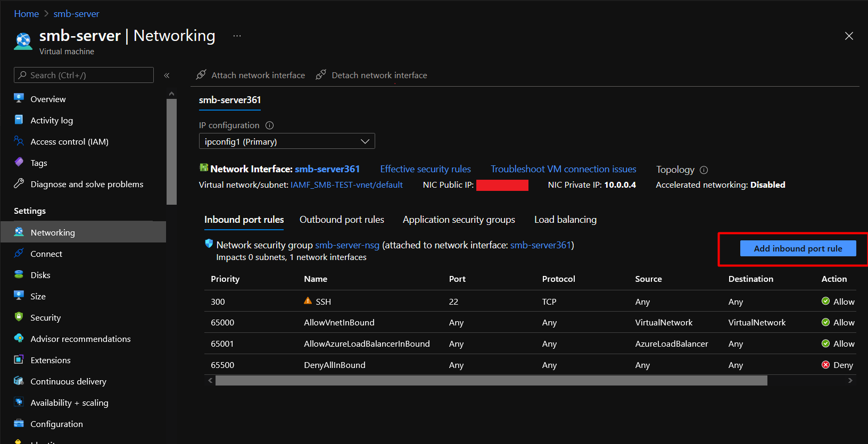Collapse the sidebar with double chevron

167,76
